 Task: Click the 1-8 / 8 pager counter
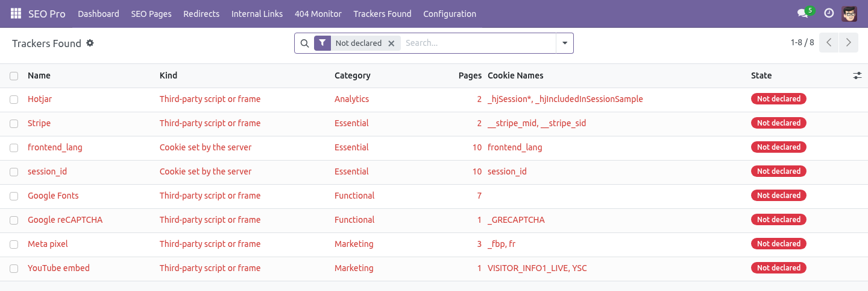click(802, 43)
